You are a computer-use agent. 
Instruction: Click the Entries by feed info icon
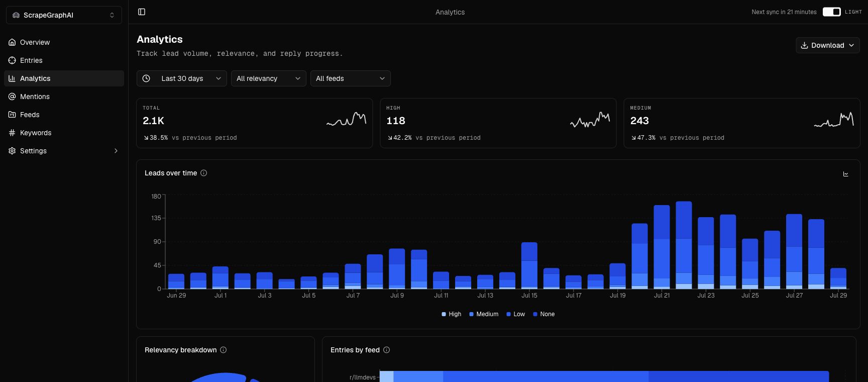click(386, 350)
